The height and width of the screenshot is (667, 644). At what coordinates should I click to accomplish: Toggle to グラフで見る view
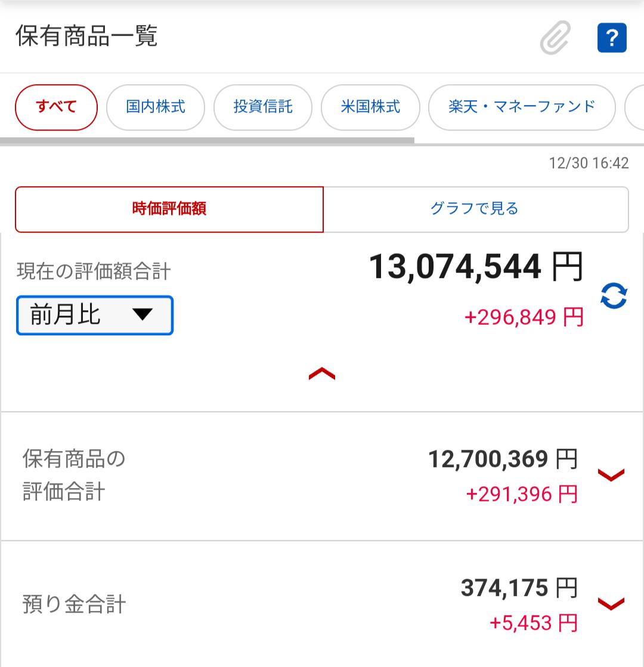point(475,209)
